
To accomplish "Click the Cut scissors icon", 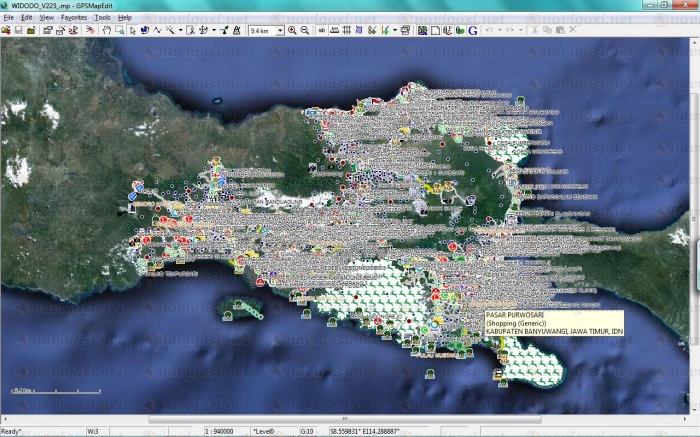I will pos(535,30).
